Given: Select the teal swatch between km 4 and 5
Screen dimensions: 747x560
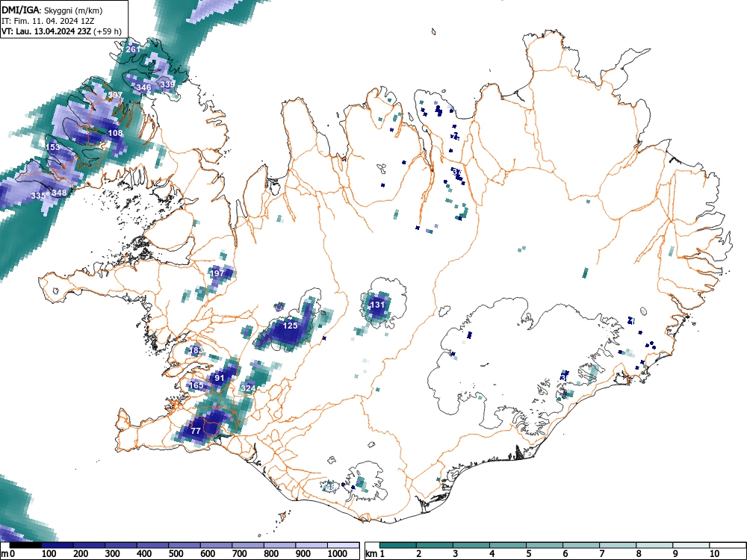Looking at the screenshot, I should coord(508,545).
